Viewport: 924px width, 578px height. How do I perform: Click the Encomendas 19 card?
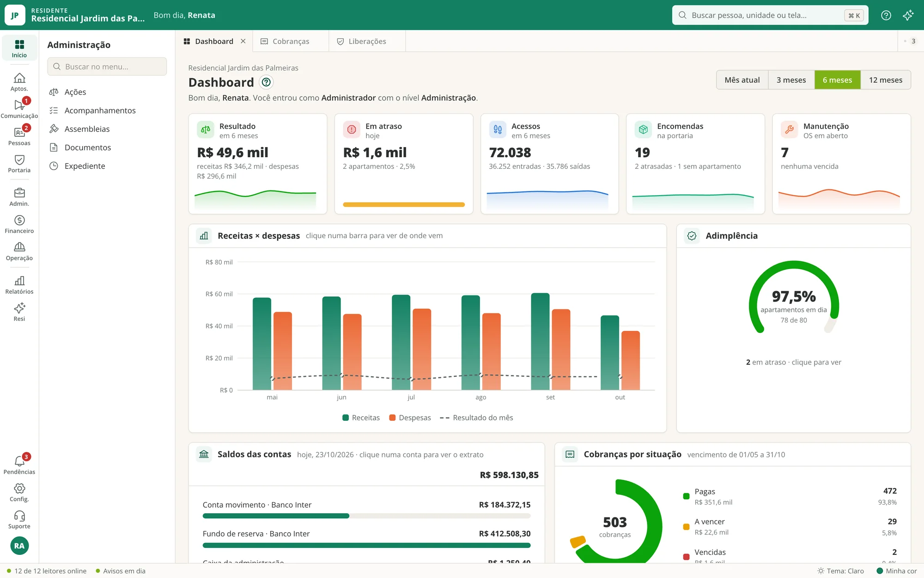click(x=695, y=164)
